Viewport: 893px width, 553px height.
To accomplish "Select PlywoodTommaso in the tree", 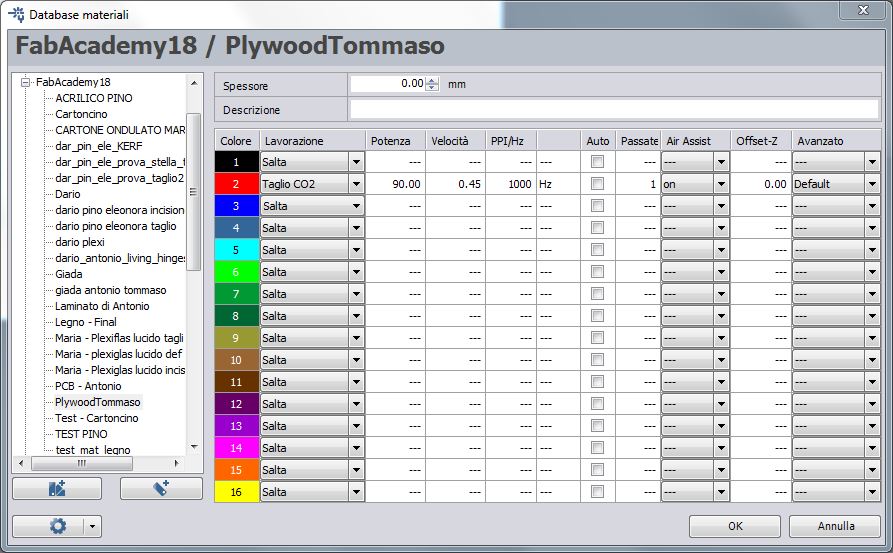I will (97, 402).
